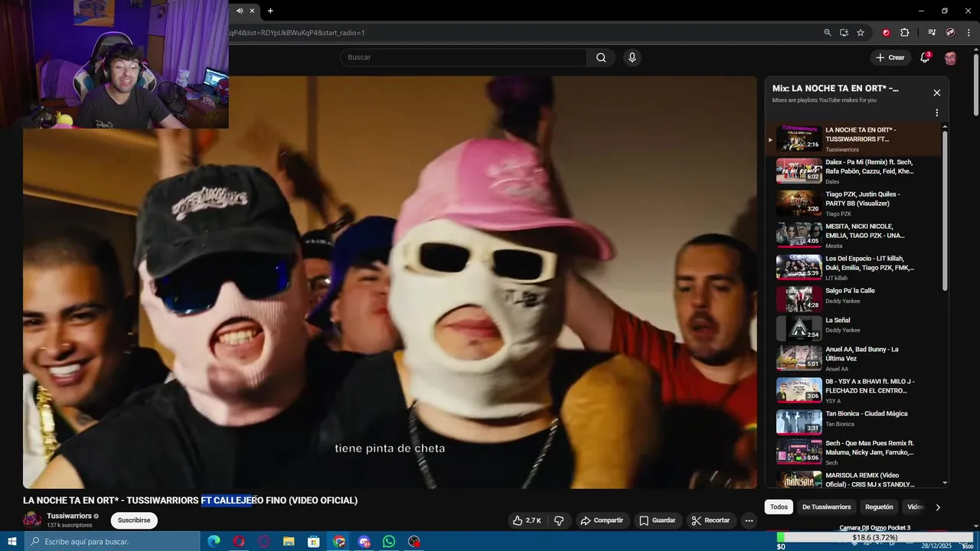Play 08 - YSY A x BHAVI playlist item

(854, 390)
